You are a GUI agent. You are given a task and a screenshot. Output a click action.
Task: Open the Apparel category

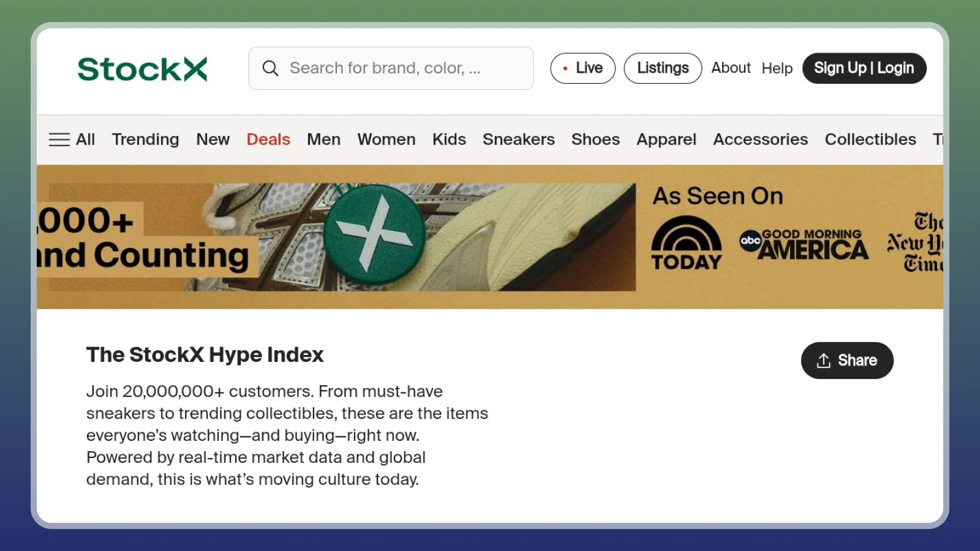pyautogui.click(x=666, y=140)
